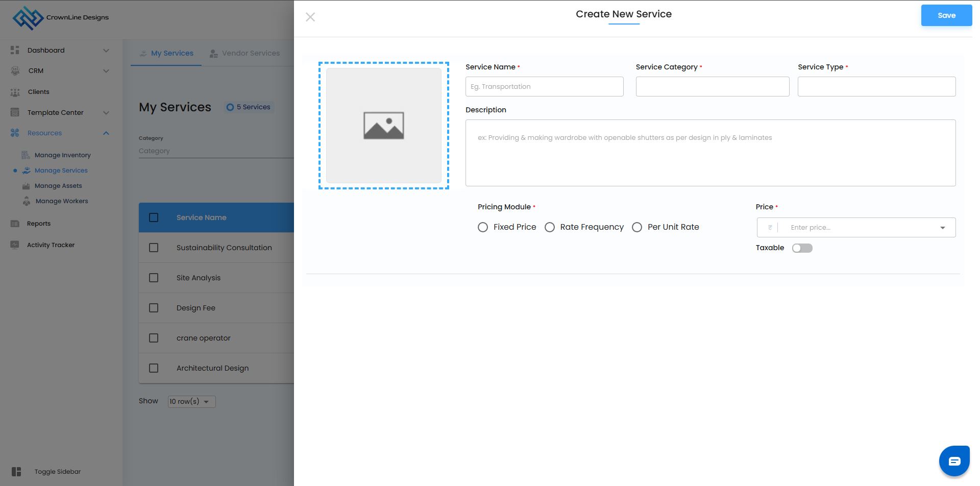980x486 pixels.
Task: Collapse the Resources sidebar section
Action: (x=106, y=133)
